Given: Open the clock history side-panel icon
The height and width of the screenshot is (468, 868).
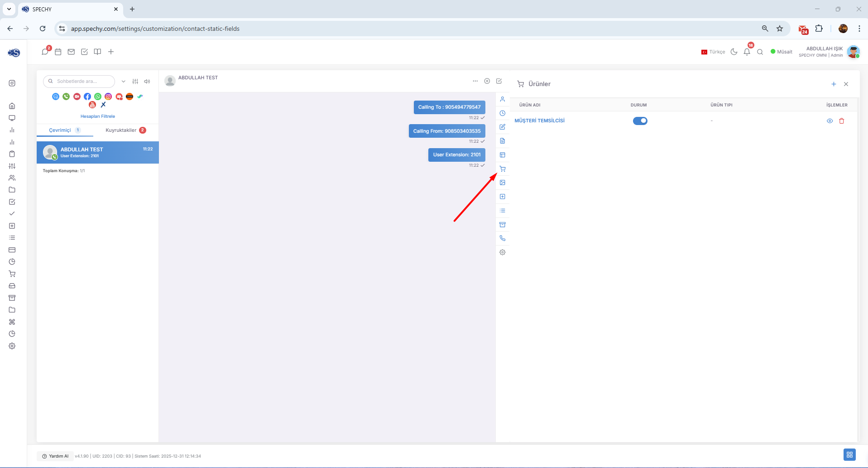Looking at the screenshot, I should click(x=503, y=113).
